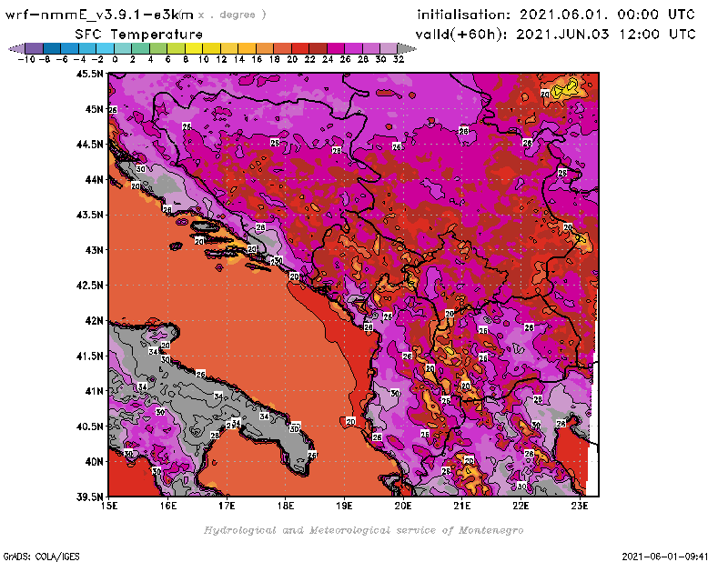Screen dimensions: 728x562
Task: Click the 'Hydrological and Meteorological service of Montenegro' caption
Action: 363,530
